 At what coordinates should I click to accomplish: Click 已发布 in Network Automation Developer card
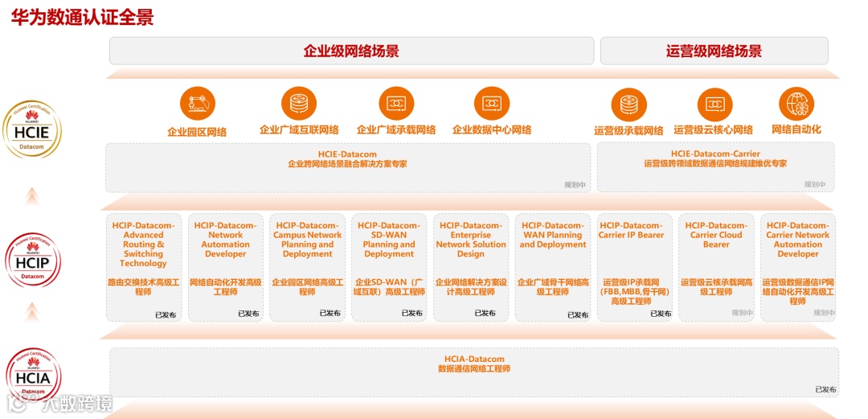point(248,313)
